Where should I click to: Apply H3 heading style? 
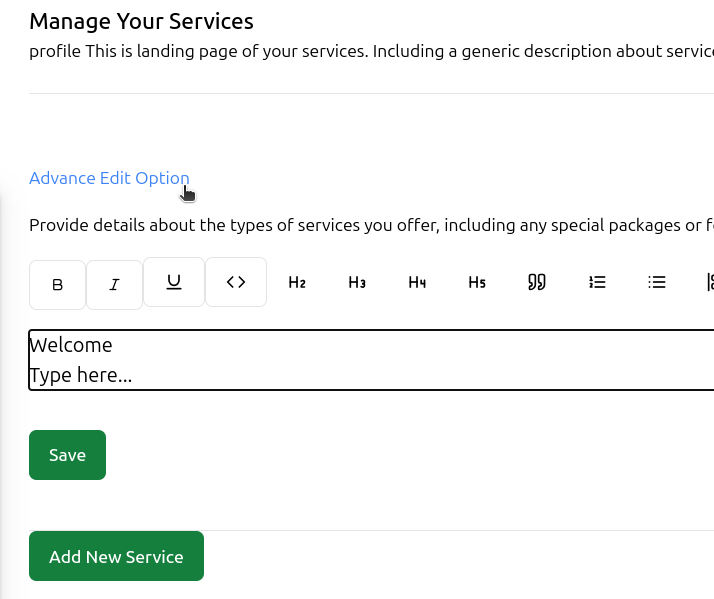point(357,282)
